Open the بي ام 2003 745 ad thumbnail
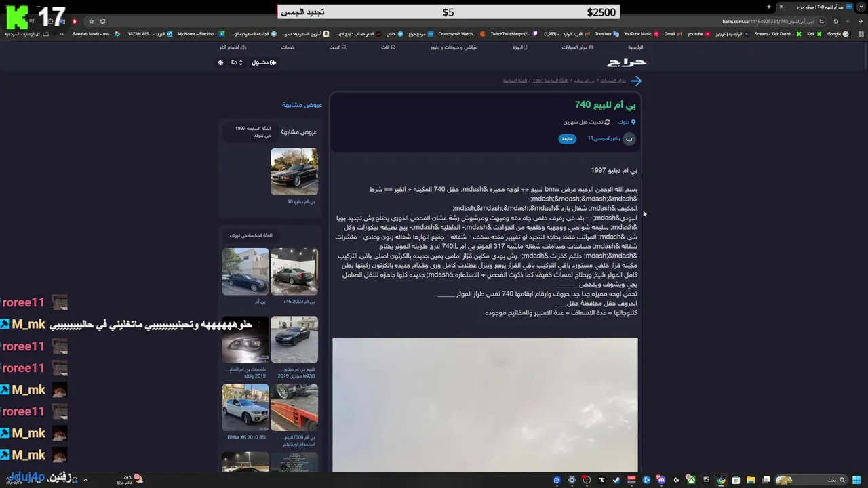The width and height of the screenshot is (868, 488). pyautogui.click(x=294, y=271)
